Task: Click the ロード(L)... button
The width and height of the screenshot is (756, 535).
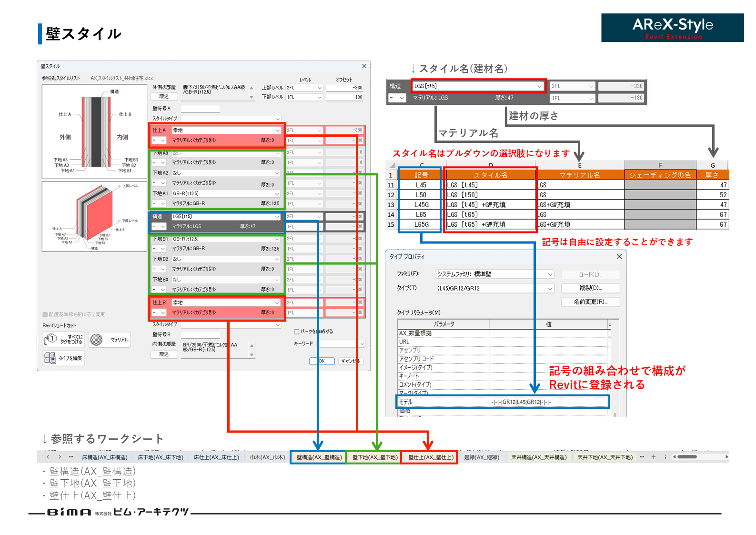Action: point(590,274)
